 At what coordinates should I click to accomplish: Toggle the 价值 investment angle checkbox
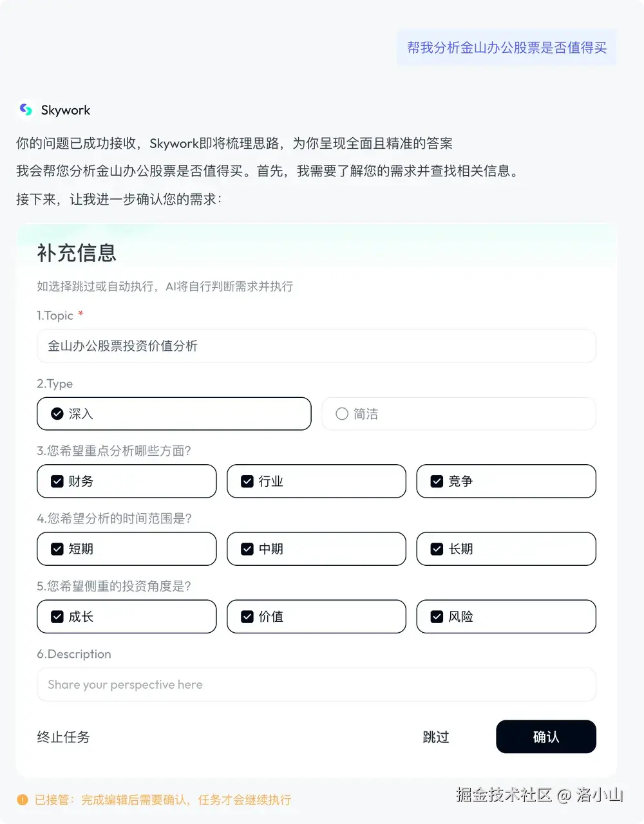pyautogui.click(x=316, y=616)
